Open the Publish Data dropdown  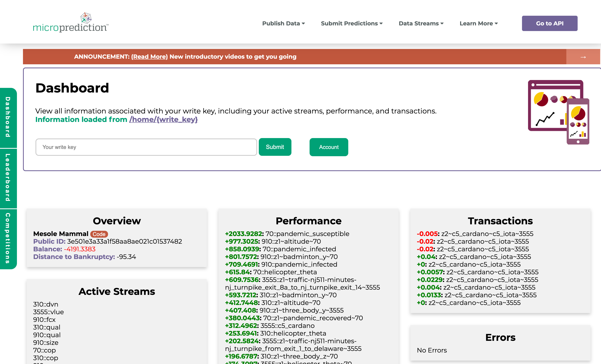coord(283,23)
